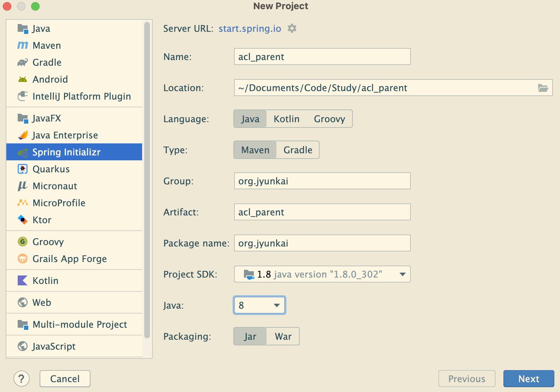
Task: Choose Multi-module Project from the sidebar
Action: point(80,325)
